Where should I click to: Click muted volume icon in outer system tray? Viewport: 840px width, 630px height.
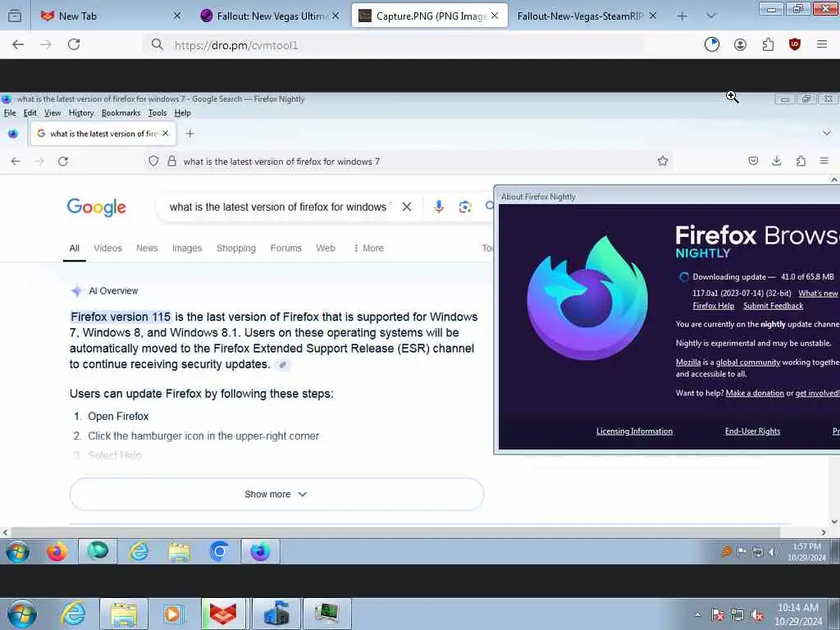[757, 615]
